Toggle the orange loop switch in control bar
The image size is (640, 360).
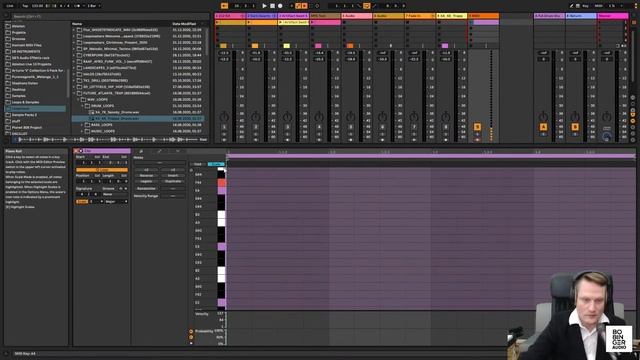click(367, 6)
